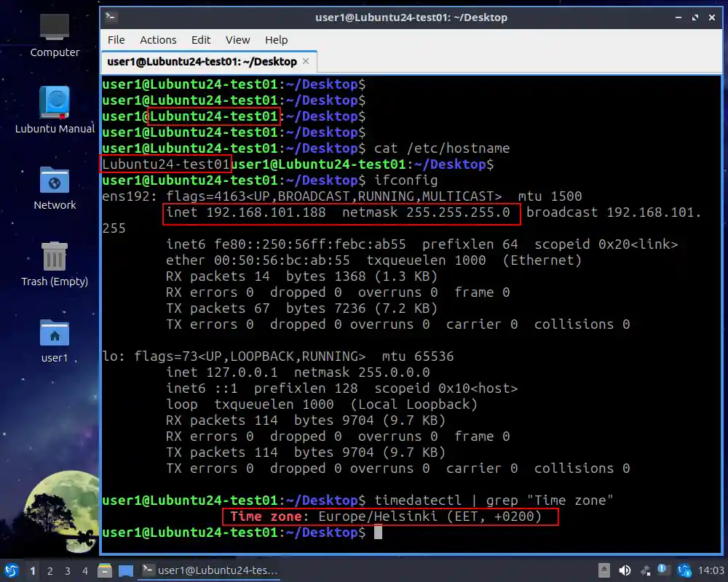The width and height of the screenshot is (728, 582).
Task: Maximize the terminal window
Action: point(695,17)
